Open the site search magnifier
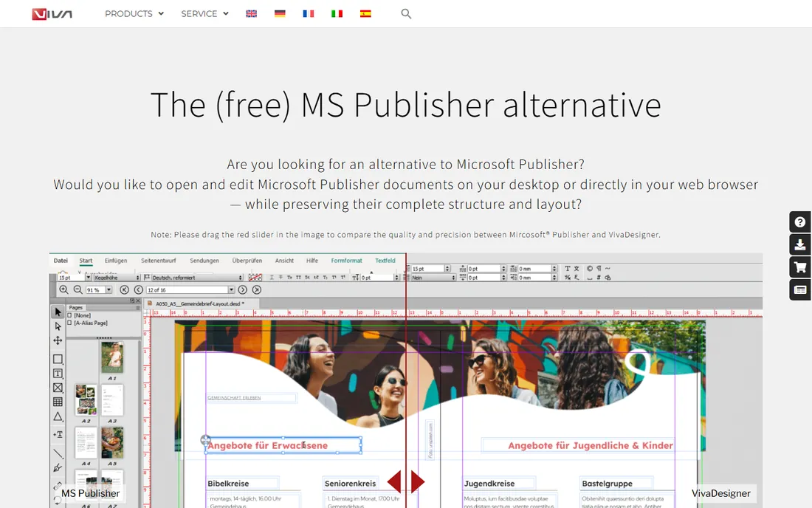 tap(406, 14)
